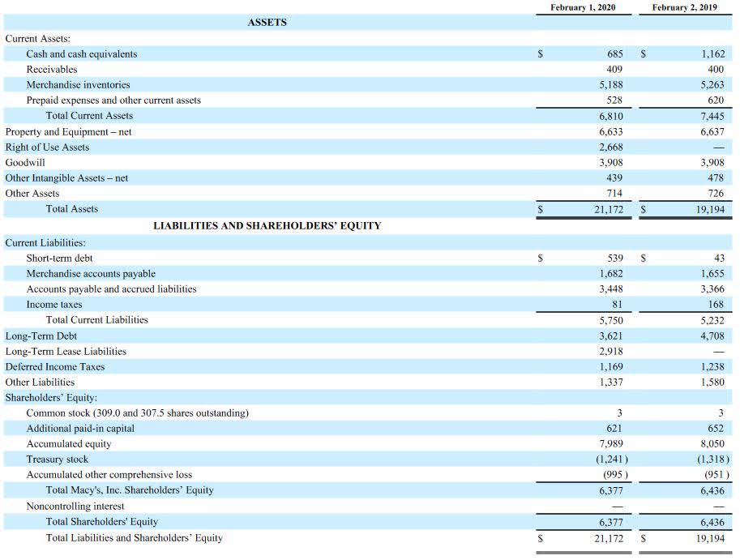Viewport: 740px width, 560px height.
Task: Select the Noncontrolling interest line item
Action: click(77, 506)
